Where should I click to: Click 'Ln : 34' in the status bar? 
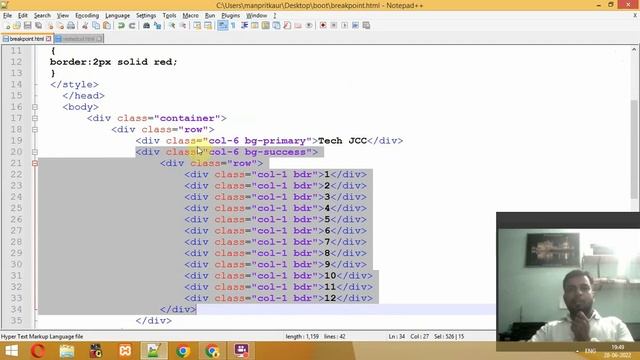point(396,337)
